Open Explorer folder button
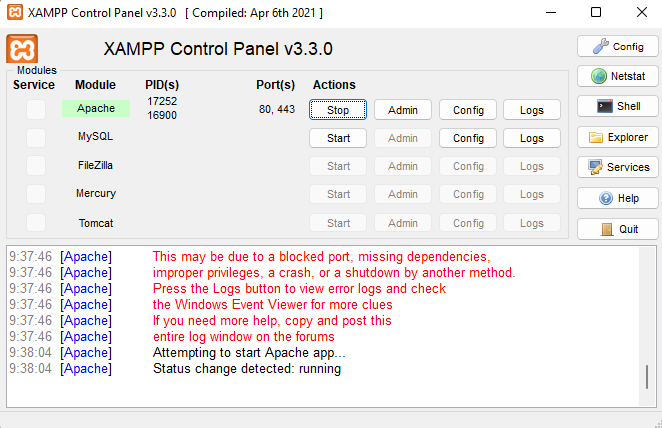This screenshot has width=662, height=428. click(x=617, y=137)
